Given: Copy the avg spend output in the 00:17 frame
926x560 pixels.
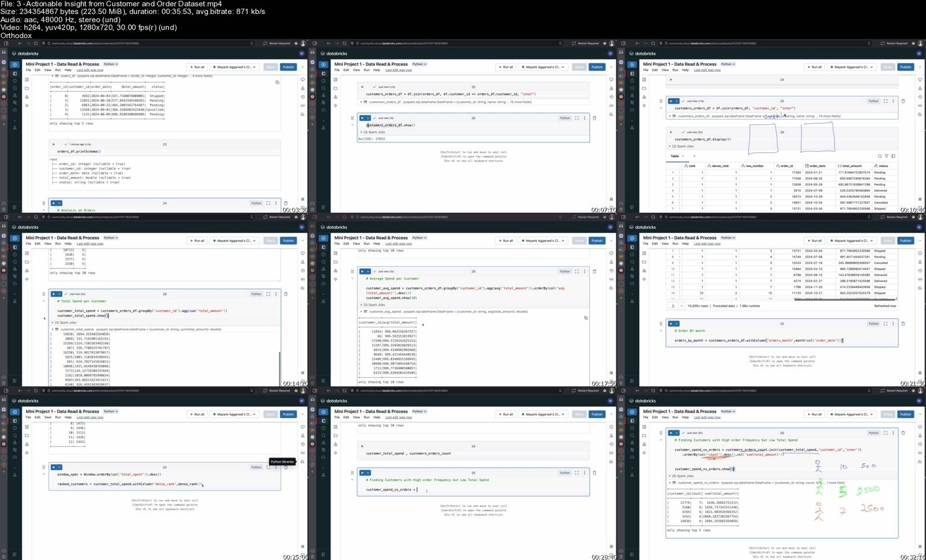Looking at the screenshot, I should 586,318.
